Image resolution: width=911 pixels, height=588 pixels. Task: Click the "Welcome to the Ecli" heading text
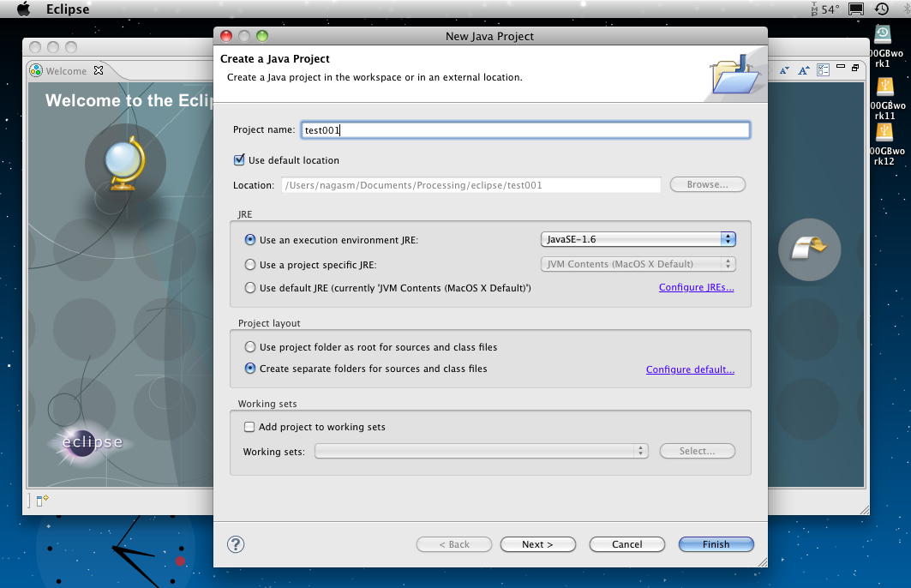click(x=129, y=100)
